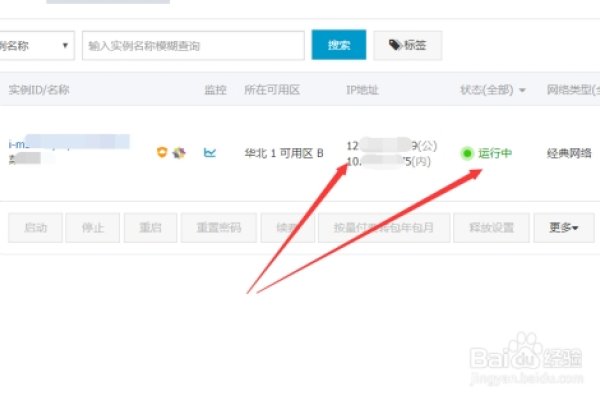Click the IP地址 column header
The height and width of the screenshot is (400, 600).
[x=362, y=90]
